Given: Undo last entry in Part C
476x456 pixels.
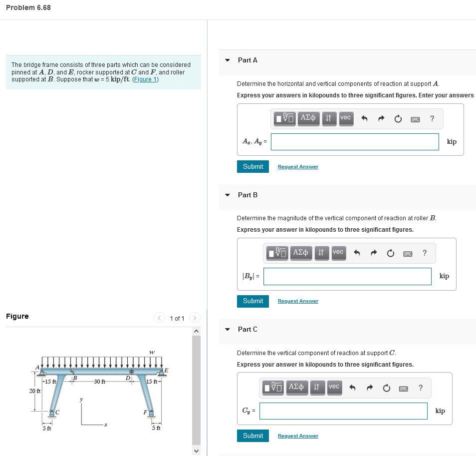Looking at the screenshot, I should (353, 388).
